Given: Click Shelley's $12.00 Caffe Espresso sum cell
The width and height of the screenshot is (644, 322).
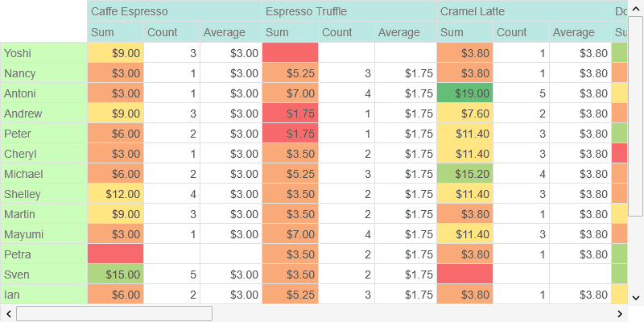Looking at the screenshot, I should pos(115,194).
